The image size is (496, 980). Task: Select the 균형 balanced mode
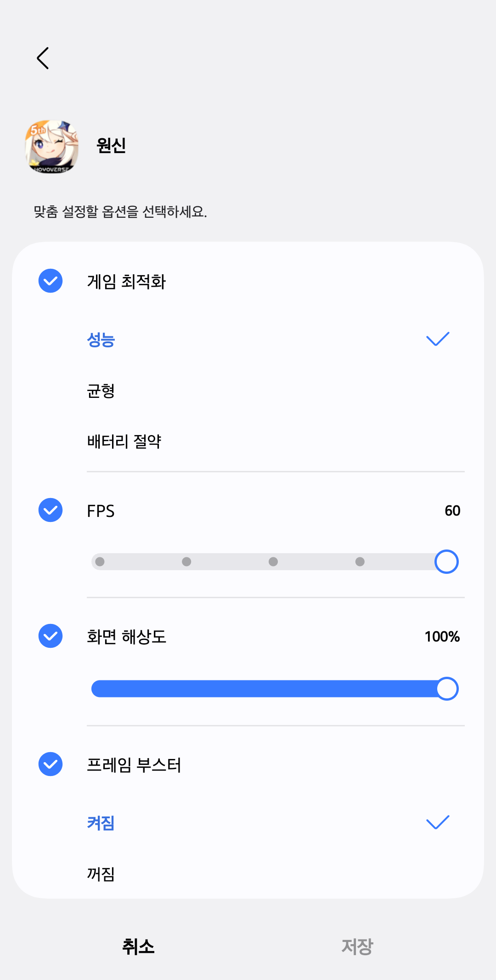[x=101, y=391]
